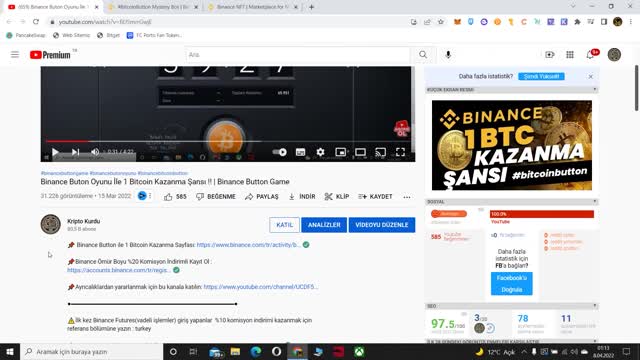Click the Binance 1 BTC thumbnail image

point(512,145)
